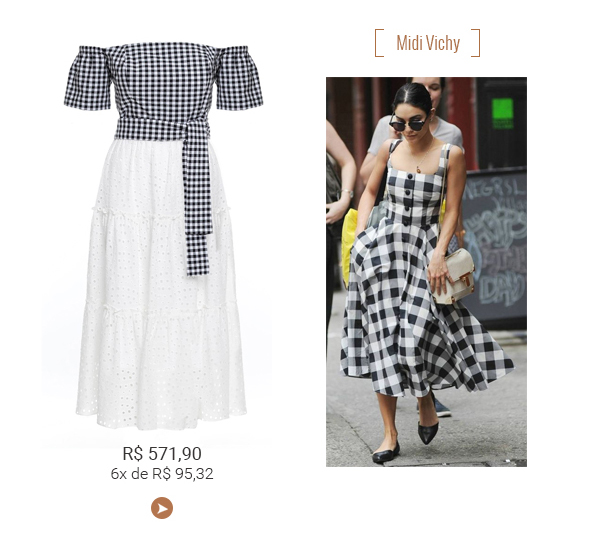Open the off-shoulder gingham dress product image
Image resolution: width=600 pixels, height=540 pixels.
(x=162, y=236)
